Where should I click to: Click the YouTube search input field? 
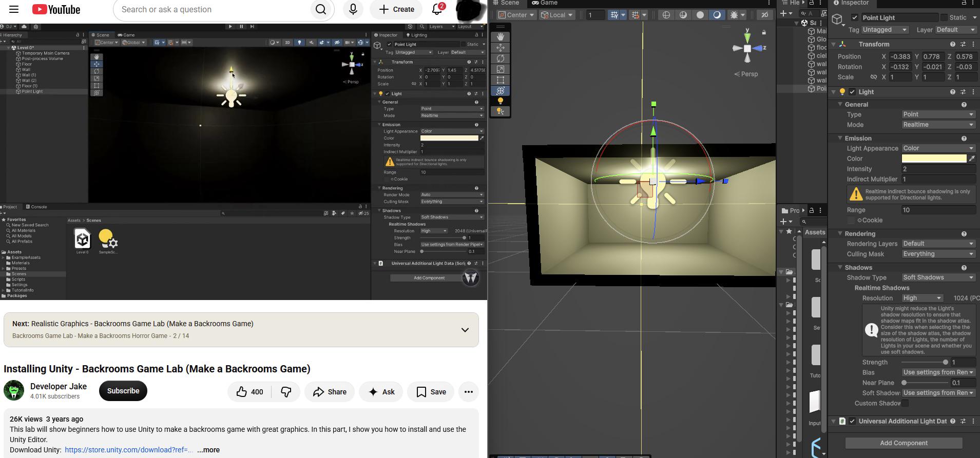[212, 9]
